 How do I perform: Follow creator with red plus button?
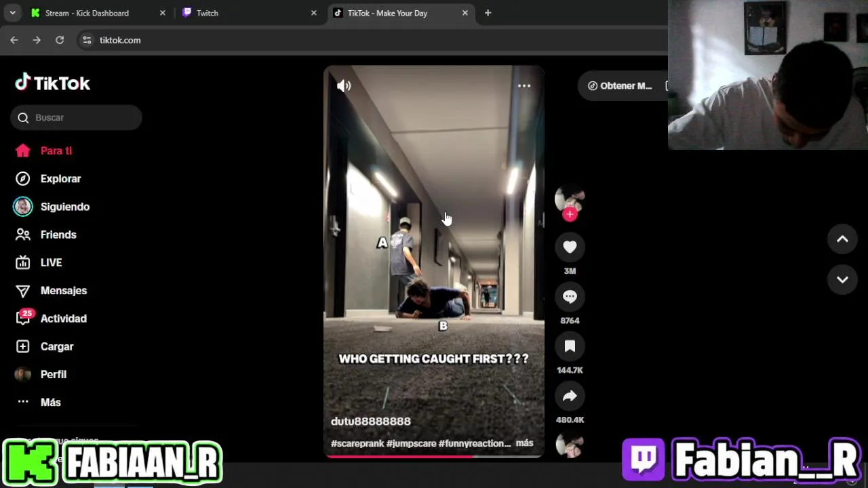[570, 214]
